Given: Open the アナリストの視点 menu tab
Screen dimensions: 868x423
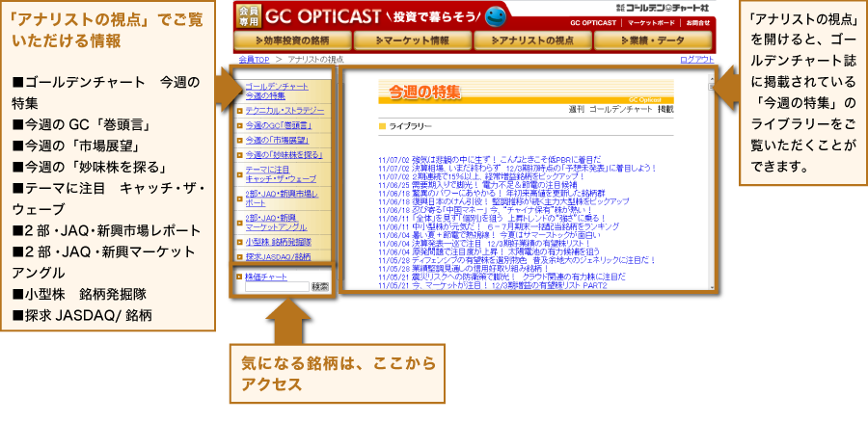Looking at the screenshot, I should click(532, 40).
